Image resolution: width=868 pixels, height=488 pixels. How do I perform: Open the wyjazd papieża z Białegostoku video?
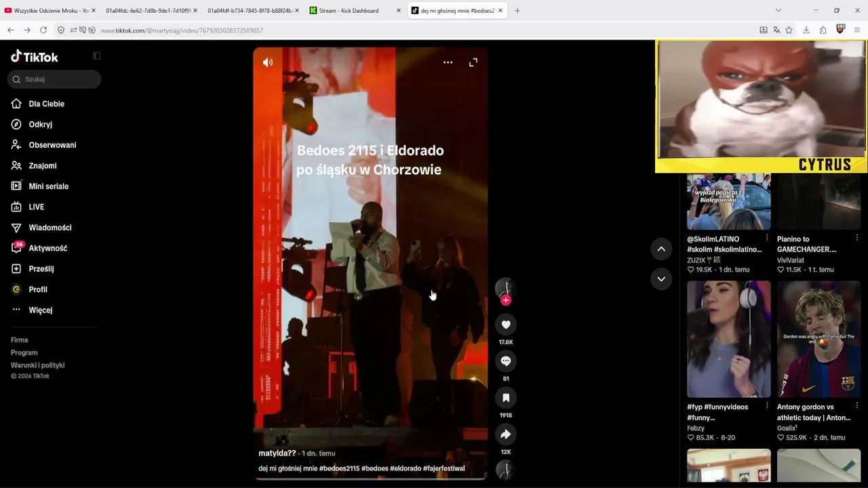pyautogui.click(x=728, y=201)
